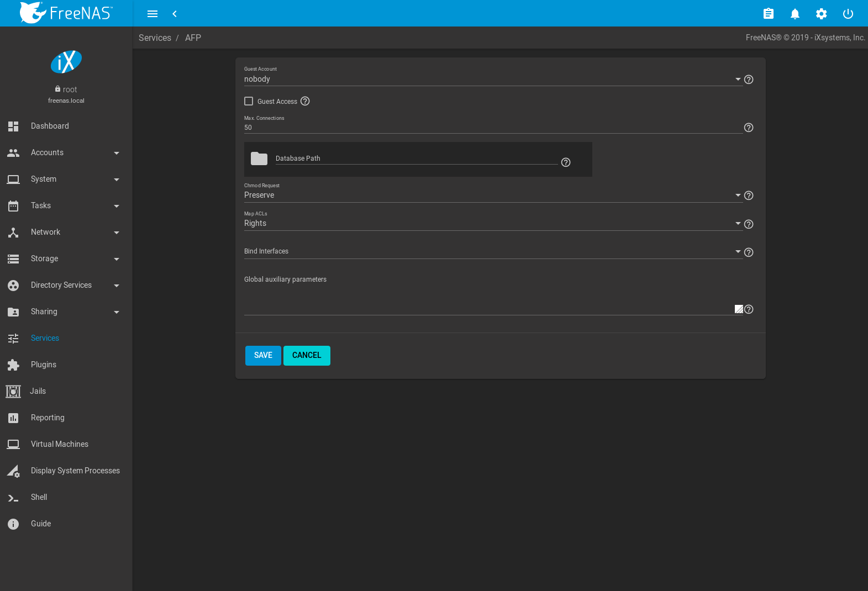Open the Guest Account dropdown
Screen dimensions: 868x591
[492, 80]
